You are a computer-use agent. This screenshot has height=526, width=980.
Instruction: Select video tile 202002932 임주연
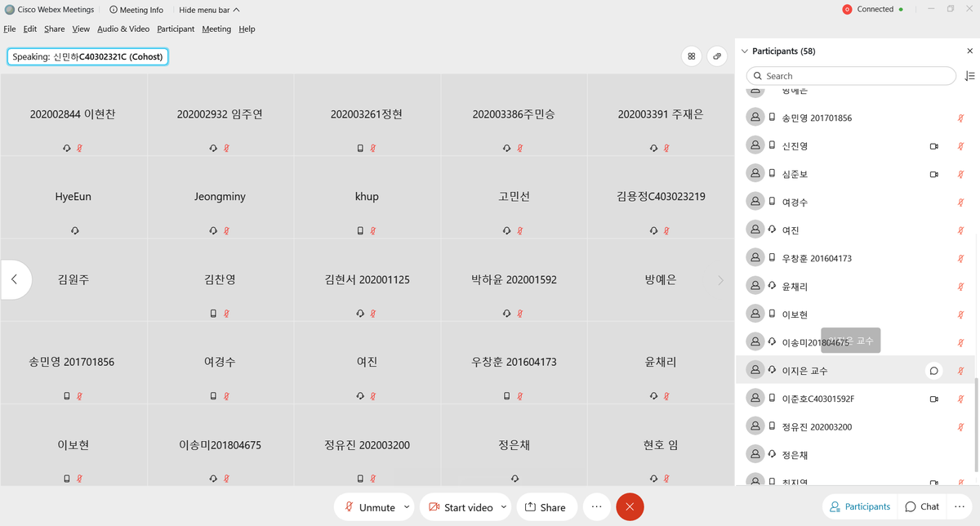220,115
